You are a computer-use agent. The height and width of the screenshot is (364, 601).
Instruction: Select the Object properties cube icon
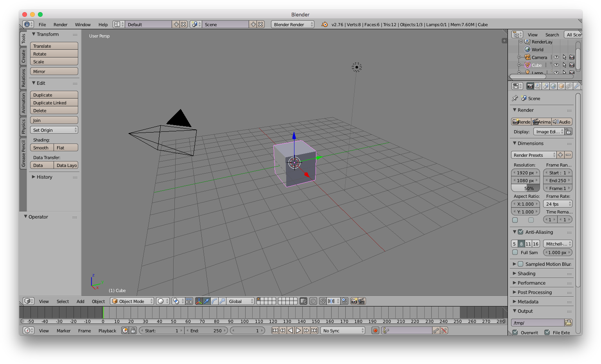561,86
